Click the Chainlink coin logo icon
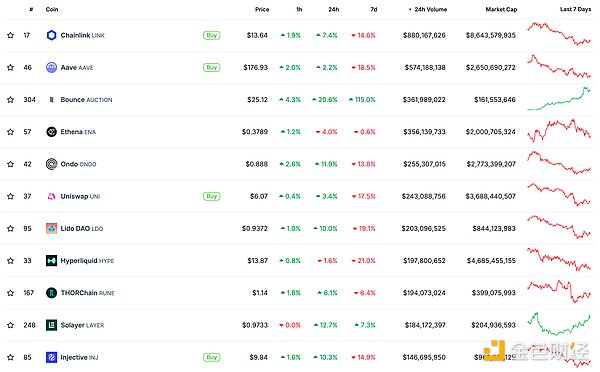The width and height of the screenshot is (600, 372). [x=51, y=35]
